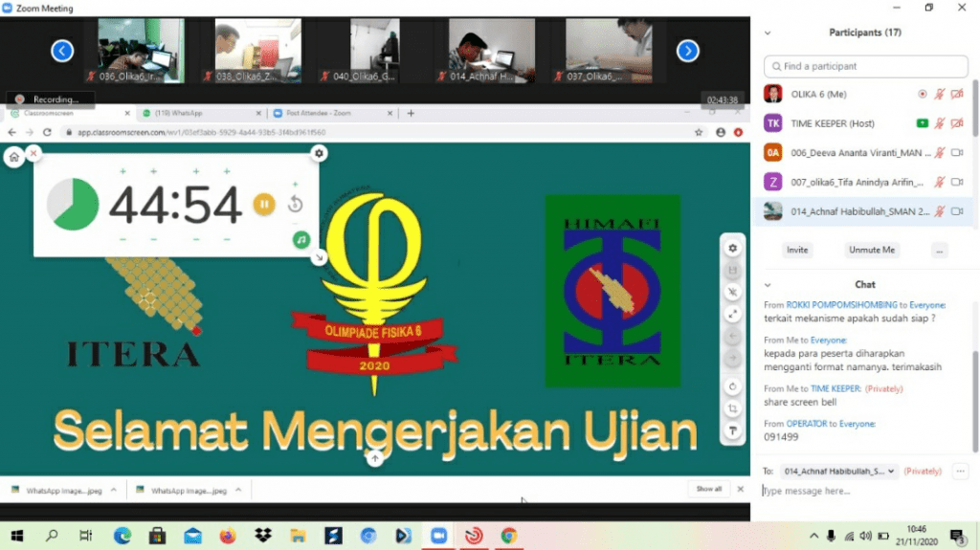Select the 036_Olika6 video thumbnail
This screenshot has height=550, width=980.
142,50
